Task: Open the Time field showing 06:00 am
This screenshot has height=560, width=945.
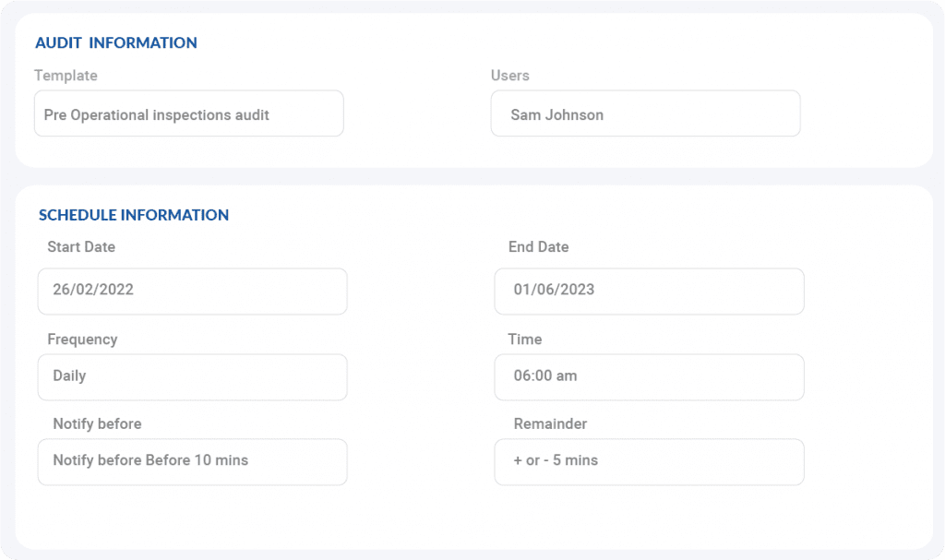Action: coord(649,376)
